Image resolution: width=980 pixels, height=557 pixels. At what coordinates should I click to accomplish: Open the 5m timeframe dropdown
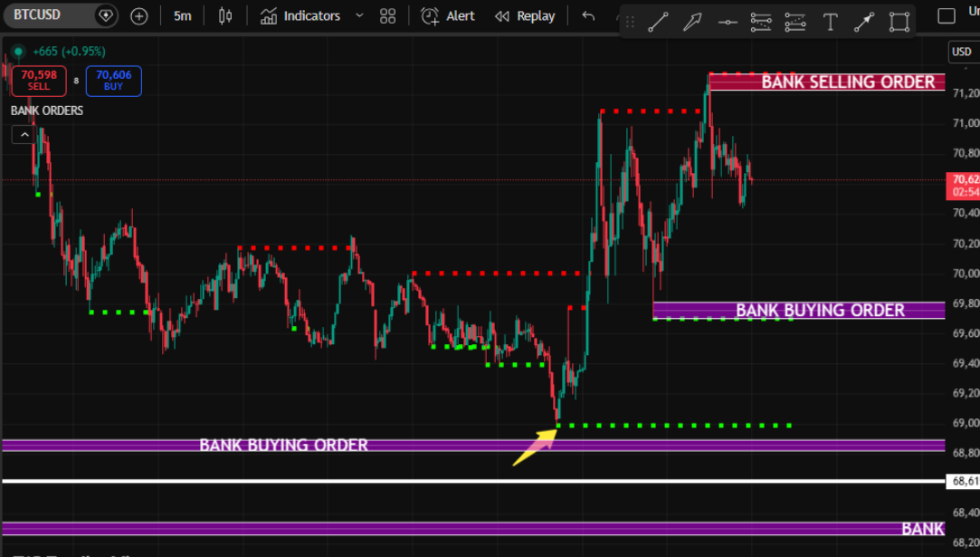coord(182,15)
